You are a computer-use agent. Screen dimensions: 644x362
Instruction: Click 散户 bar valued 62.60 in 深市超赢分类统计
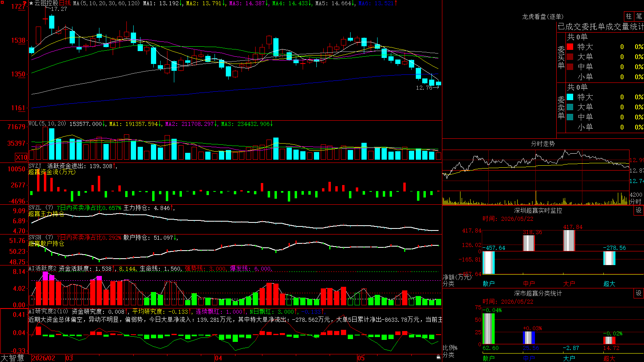(489, 329)
